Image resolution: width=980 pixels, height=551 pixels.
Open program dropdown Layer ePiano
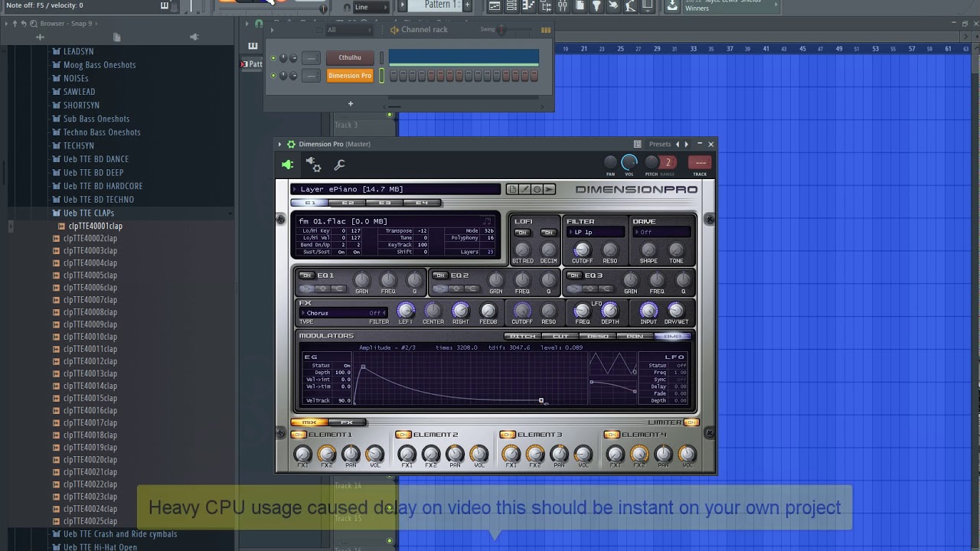click(x=395, y=189)
